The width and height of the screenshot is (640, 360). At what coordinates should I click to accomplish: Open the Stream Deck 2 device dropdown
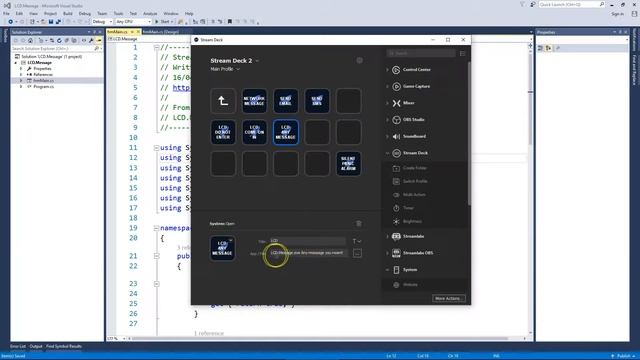pos(235,60)
